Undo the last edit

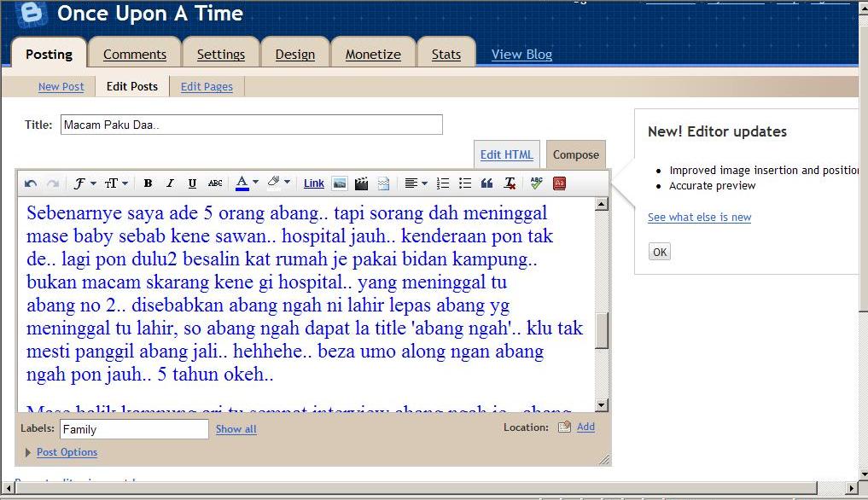coord(31,183)
